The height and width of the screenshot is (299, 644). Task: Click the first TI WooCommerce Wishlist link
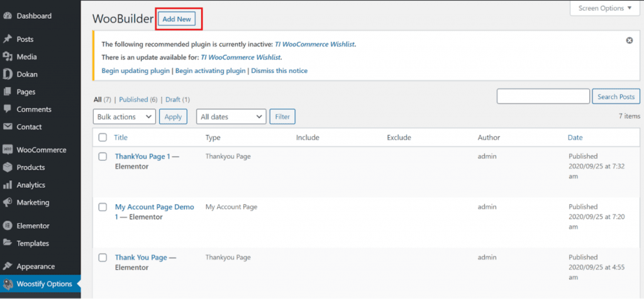click(x=314, y=44)
